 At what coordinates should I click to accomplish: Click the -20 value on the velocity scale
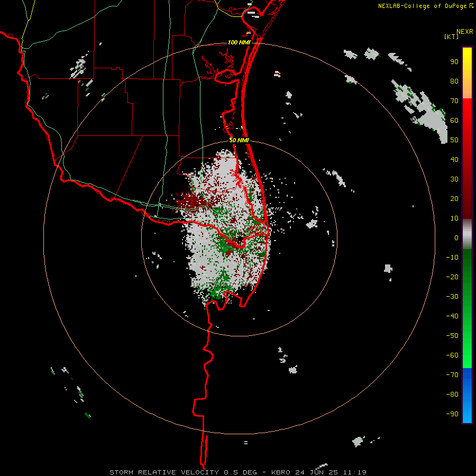point(452,277)
